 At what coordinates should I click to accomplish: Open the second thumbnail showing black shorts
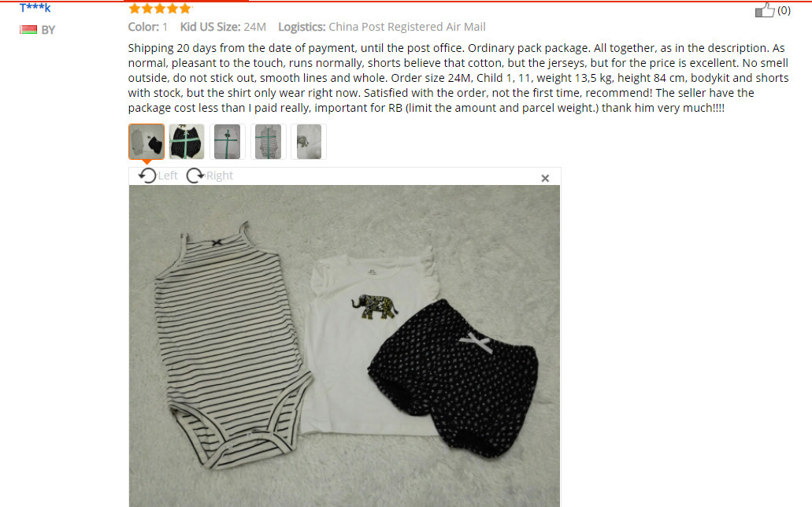coord(187,142)
